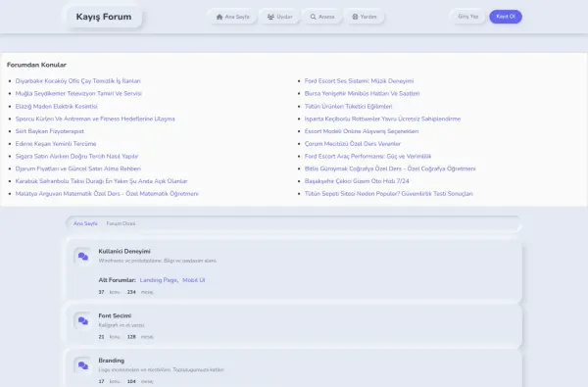Screen dimensions: 588x387
Task: Click the Branding forum chat icon
Action: 83,365
